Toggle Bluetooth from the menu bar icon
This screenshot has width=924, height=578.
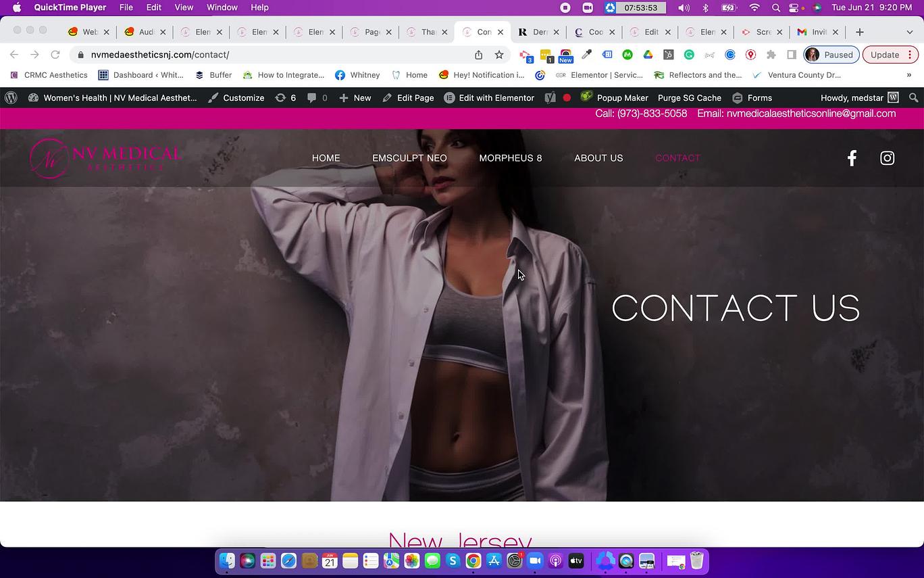pyautogui.click(x=705, y=7)
